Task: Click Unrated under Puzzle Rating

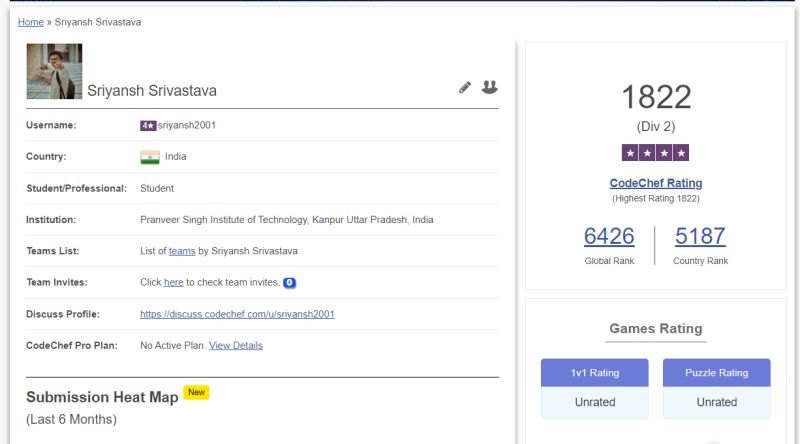Action: coord(716,402)
